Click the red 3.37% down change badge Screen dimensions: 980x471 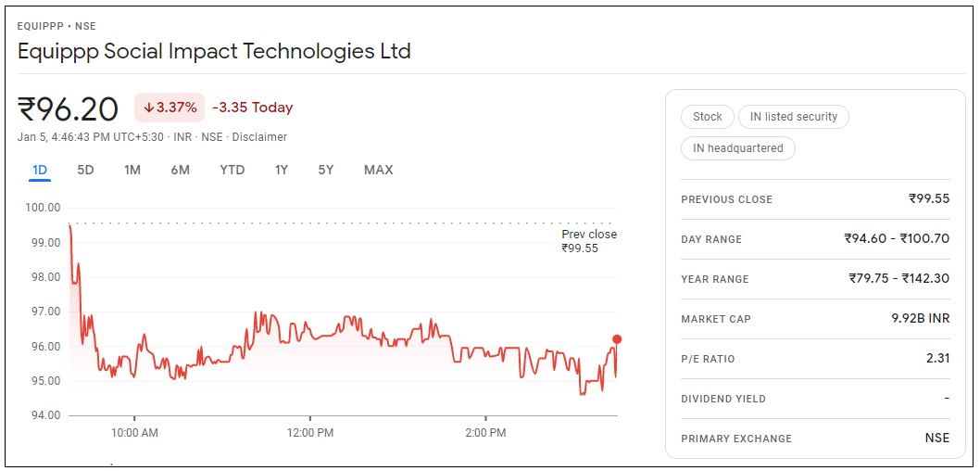[x=170, y=108]
